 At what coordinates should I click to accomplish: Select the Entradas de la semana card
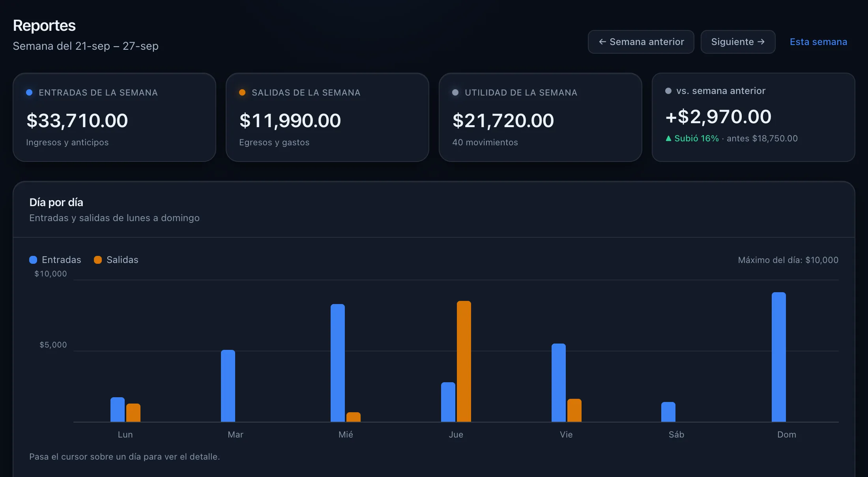coord(114,117)
